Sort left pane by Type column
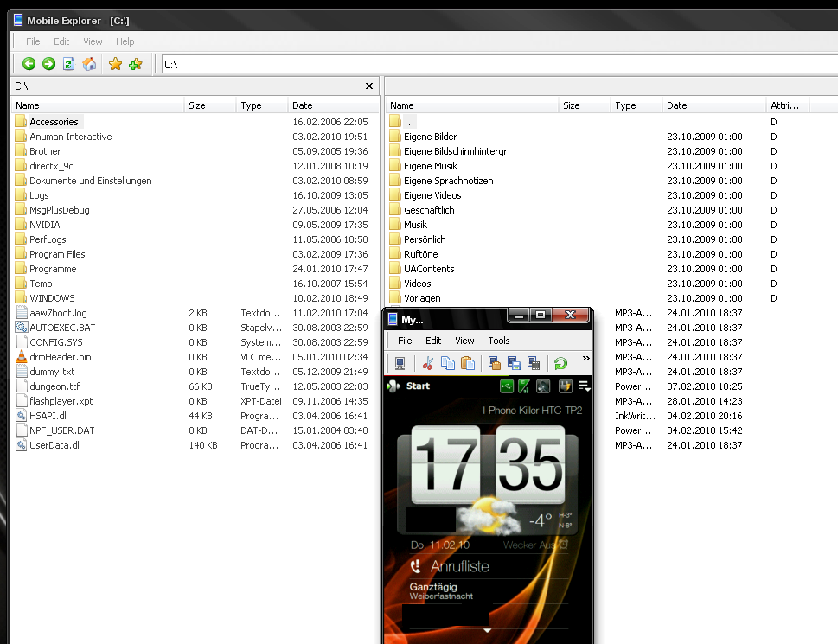The height and width of the screenshot is (644, 838). pos(262,105)
